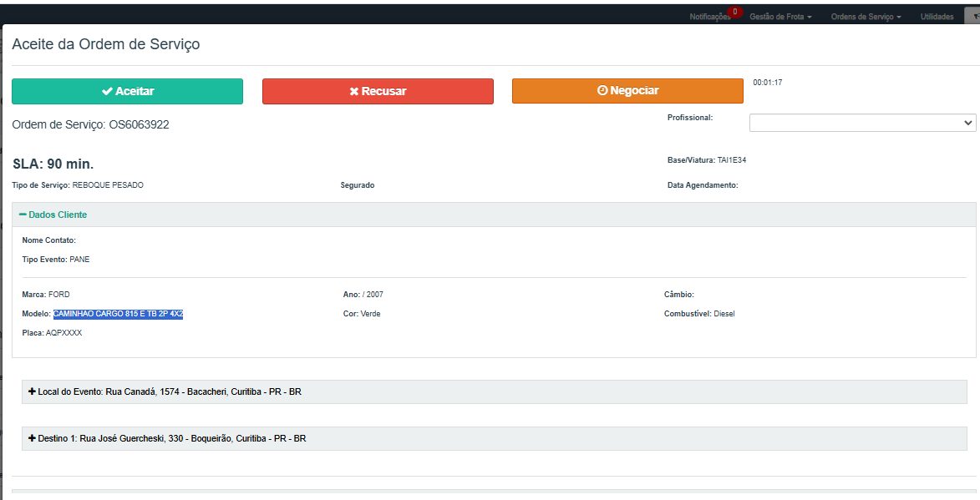Click the Combustível value Diesel
The image size is (980, 500).
[724, 314]
